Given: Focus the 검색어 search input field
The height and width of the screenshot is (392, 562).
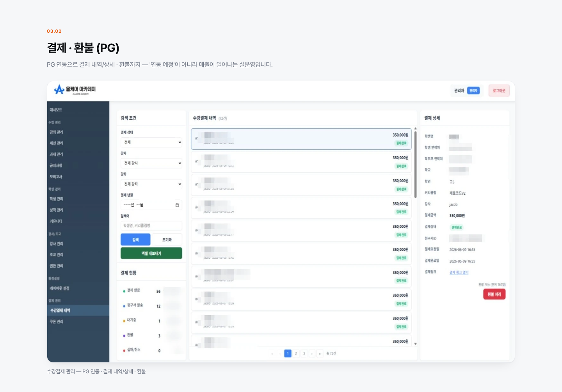Looking at the screenshot, I should [x=151, y=226].
